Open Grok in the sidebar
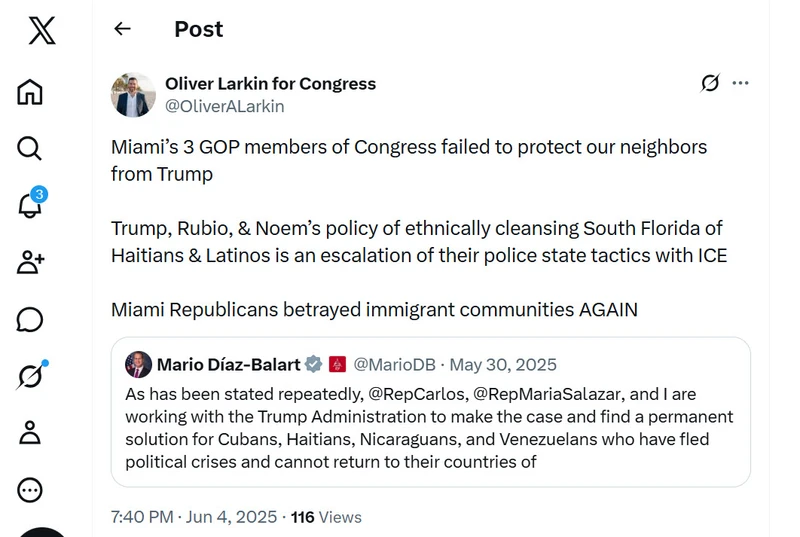Image resolution: width=800 pixels, height=537 pixels. coord(32,375)
